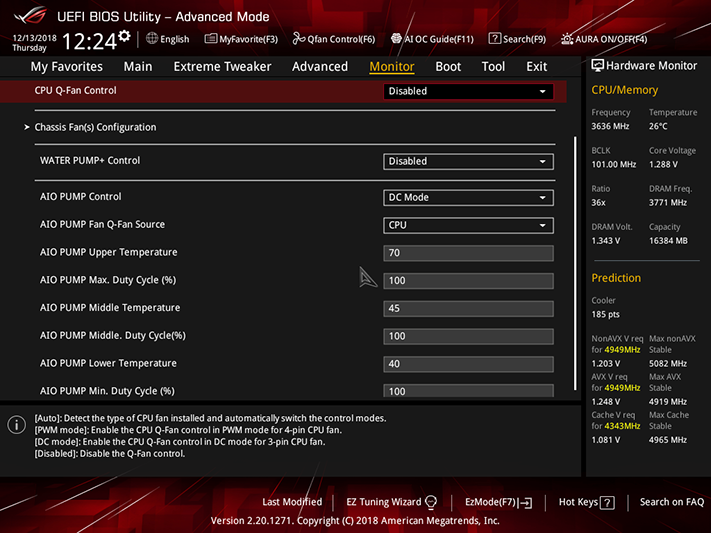
Task: Click the Prediction section heading
Action: click(x=616, y=278)
